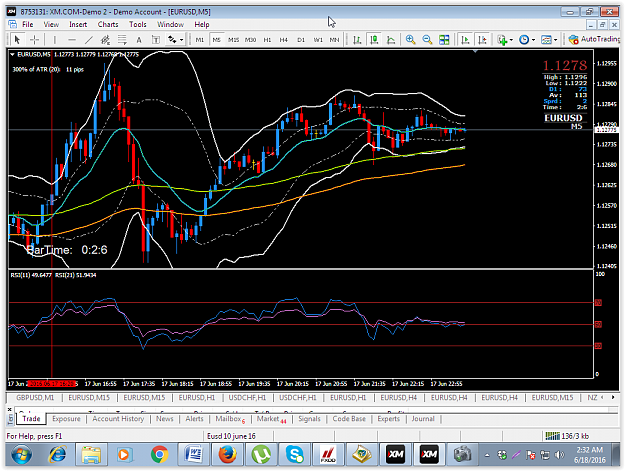Screen dimensions: 625x471
Task: Open the Charts menu
Action: (108, 24)
